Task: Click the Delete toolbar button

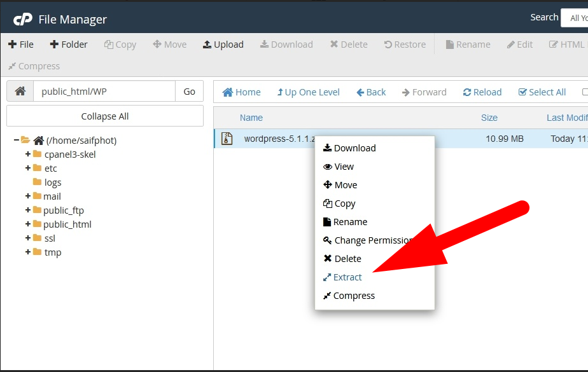Action: point(349,45)
